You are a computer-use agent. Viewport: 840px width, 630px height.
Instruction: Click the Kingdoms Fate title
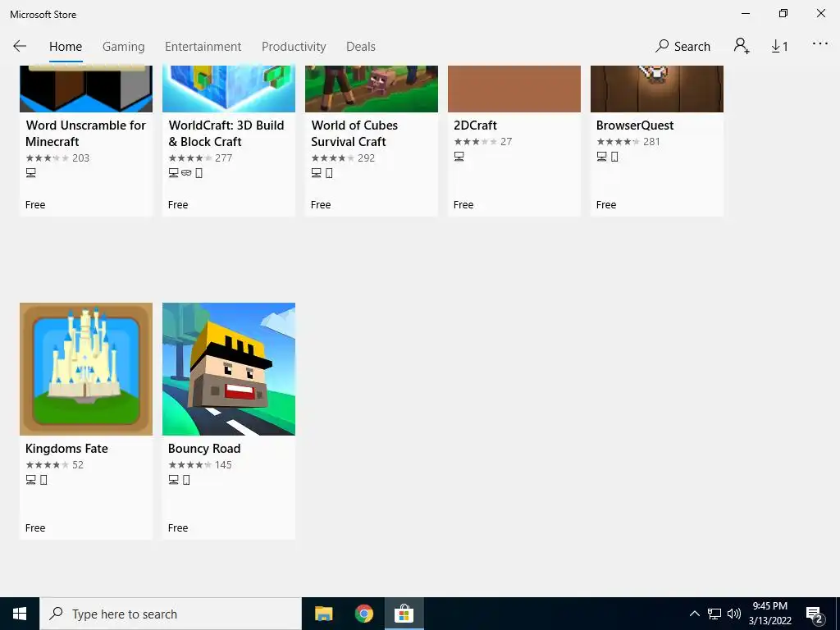coord(66,449)
